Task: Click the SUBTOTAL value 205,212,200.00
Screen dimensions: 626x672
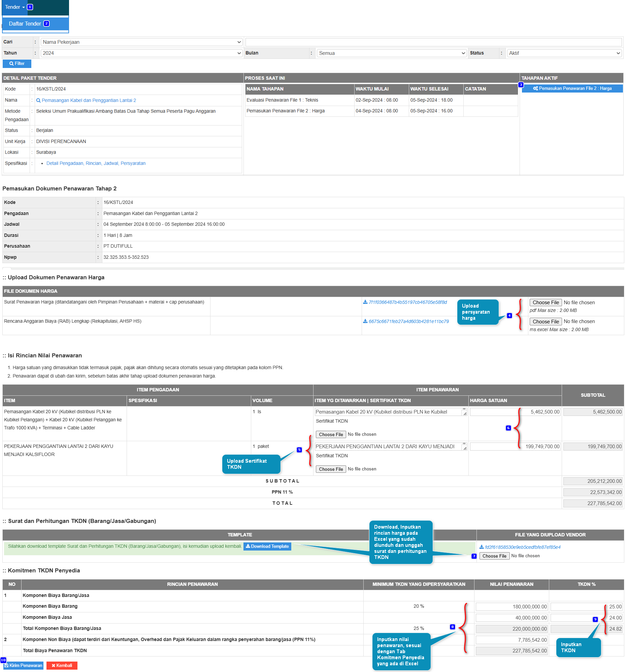Action: (593, 481)
